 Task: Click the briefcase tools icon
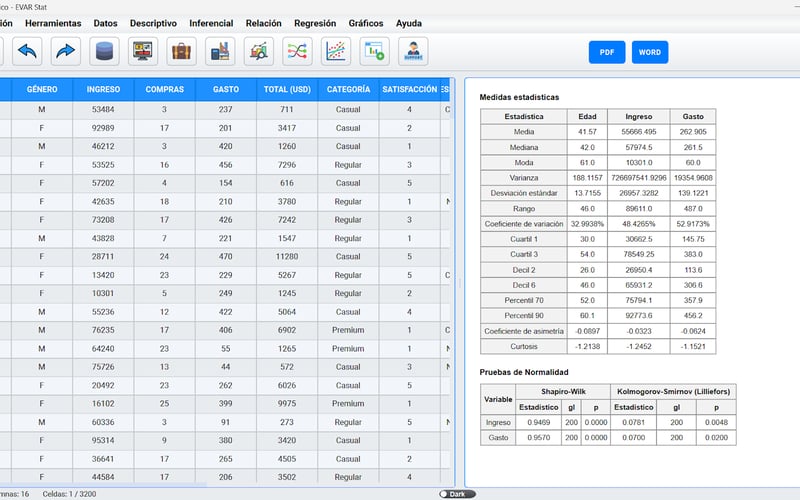(x=181, y=51)
